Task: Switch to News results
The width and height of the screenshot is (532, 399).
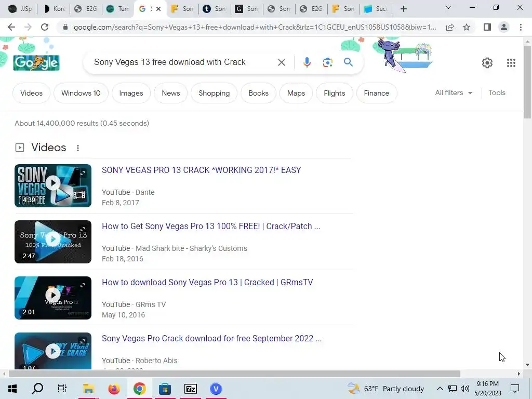Action: click(x=170, y=93)
